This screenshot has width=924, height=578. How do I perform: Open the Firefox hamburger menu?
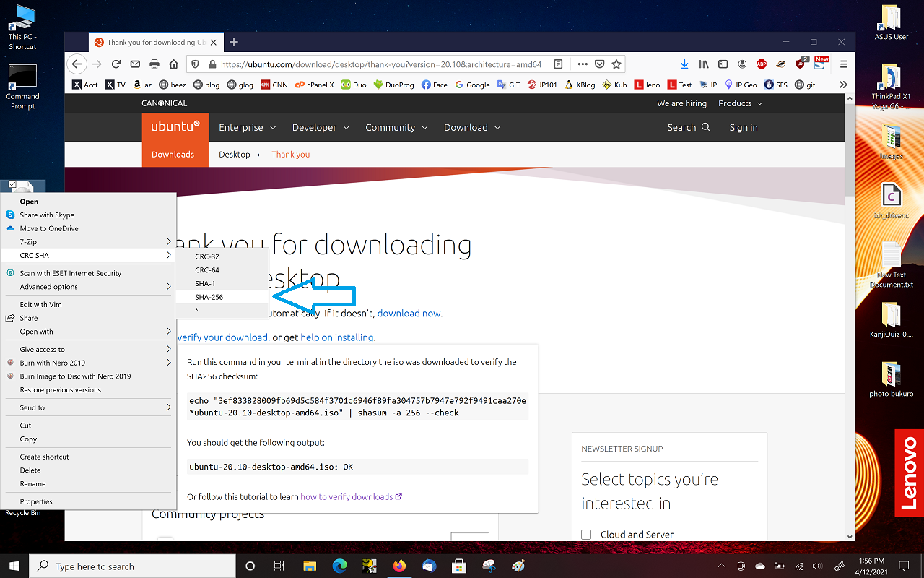pos(844,64)
